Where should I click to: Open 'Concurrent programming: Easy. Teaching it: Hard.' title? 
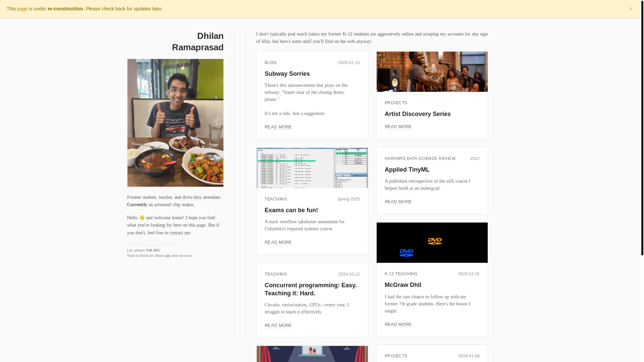pos(311,289)
